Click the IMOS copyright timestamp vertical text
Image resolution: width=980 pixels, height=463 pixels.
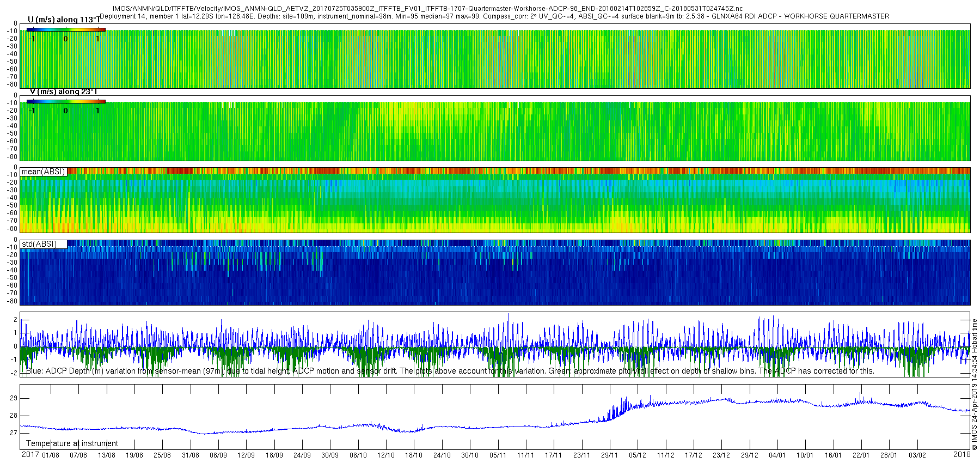[x=975, y=384]
